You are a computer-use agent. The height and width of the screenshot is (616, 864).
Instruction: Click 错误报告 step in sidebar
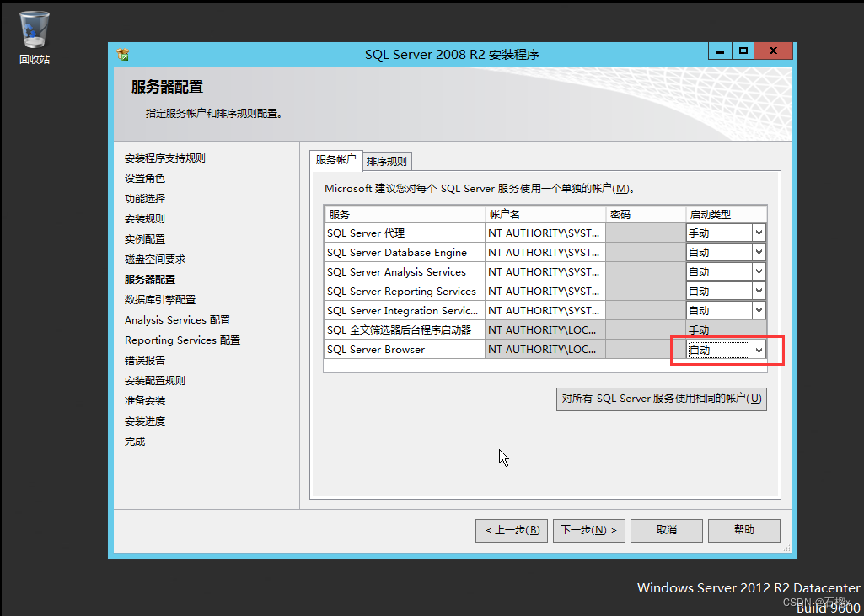click(x=144, y=361)
